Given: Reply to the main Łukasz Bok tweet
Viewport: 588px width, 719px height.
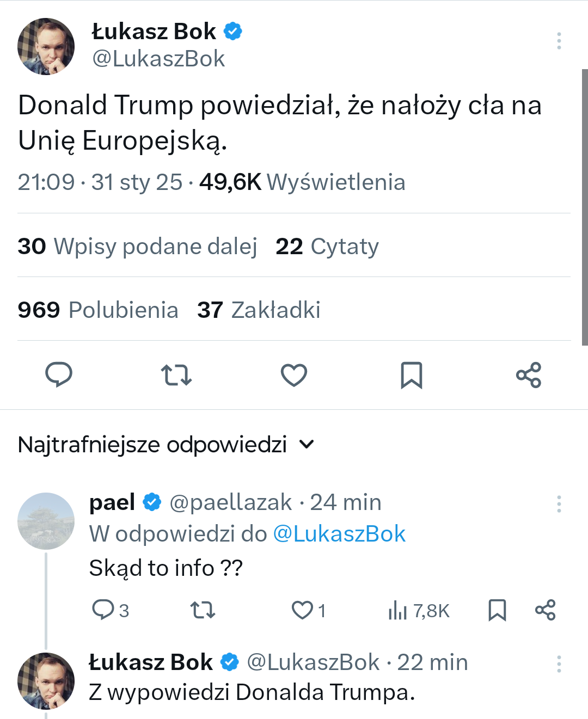Looking at the screenshot, I should 59,375.
